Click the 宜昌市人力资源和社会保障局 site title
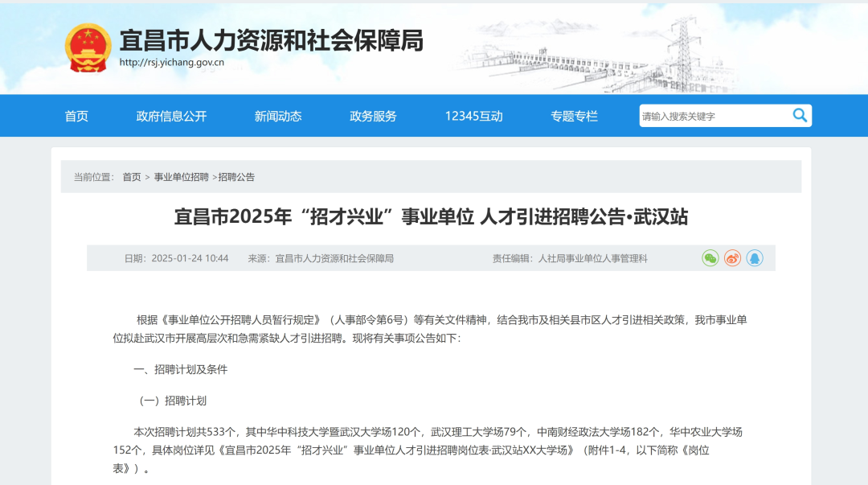 click(271, 39)
